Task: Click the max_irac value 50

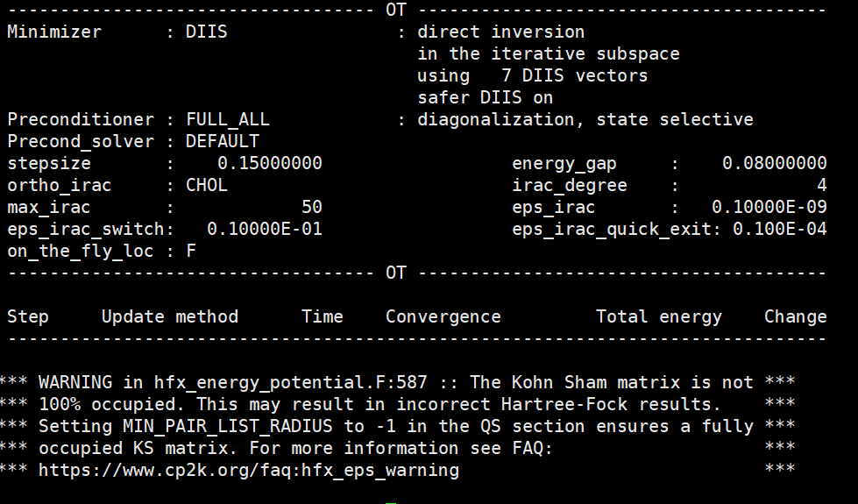Action: coord(311,208)
